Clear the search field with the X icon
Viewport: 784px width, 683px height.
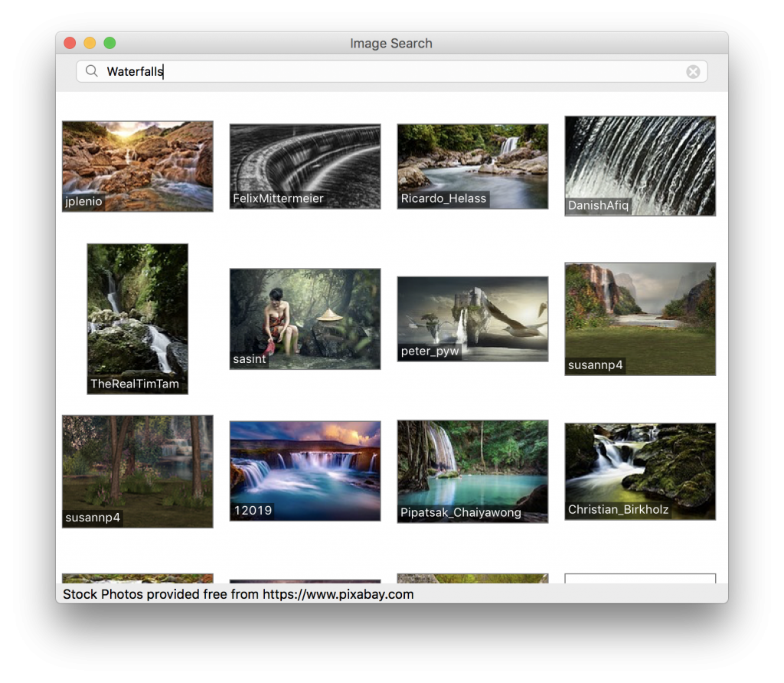point(693,71)
